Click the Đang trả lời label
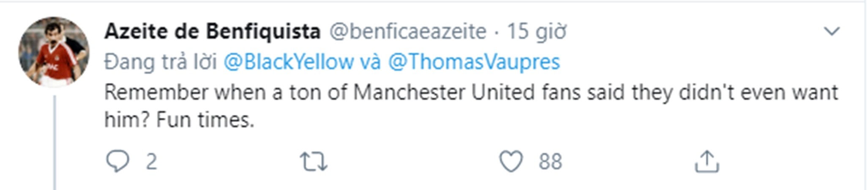This screenshot has height=190, width=868. [x=161, y=62]
